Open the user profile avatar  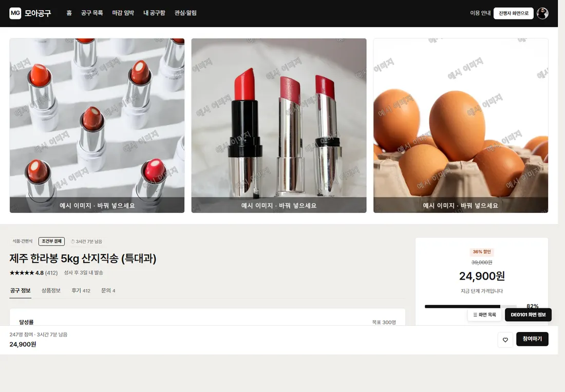pyautogui.click(x=542, y=13)
